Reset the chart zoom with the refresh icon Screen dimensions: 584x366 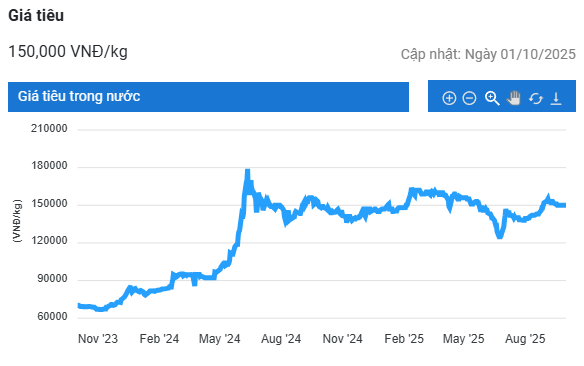536,99
